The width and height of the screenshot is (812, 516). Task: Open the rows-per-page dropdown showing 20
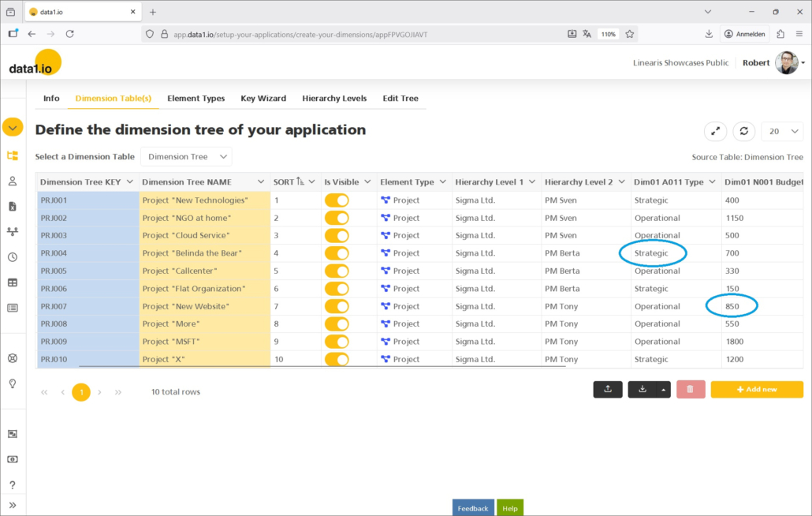(x=783, y=131)
